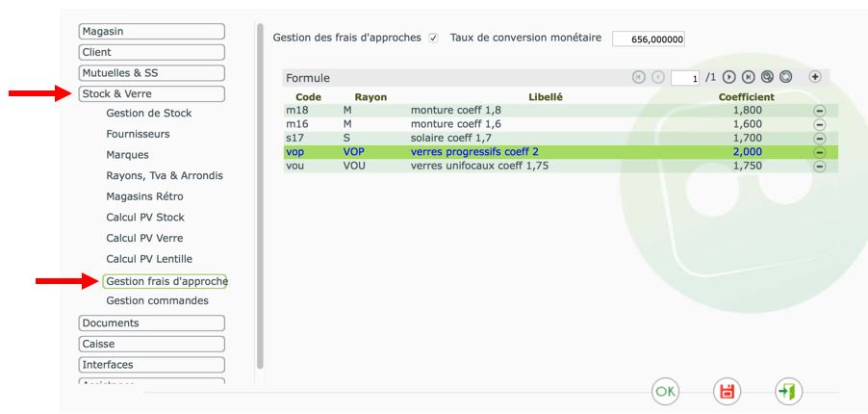Expand the Mutuelles & SS section
The width and height of the screenshot is (868, 414).
click(152, 73)
